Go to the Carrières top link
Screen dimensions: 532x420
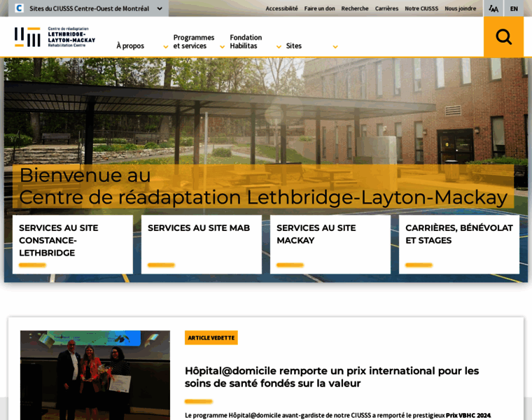[x=386, y=8]
